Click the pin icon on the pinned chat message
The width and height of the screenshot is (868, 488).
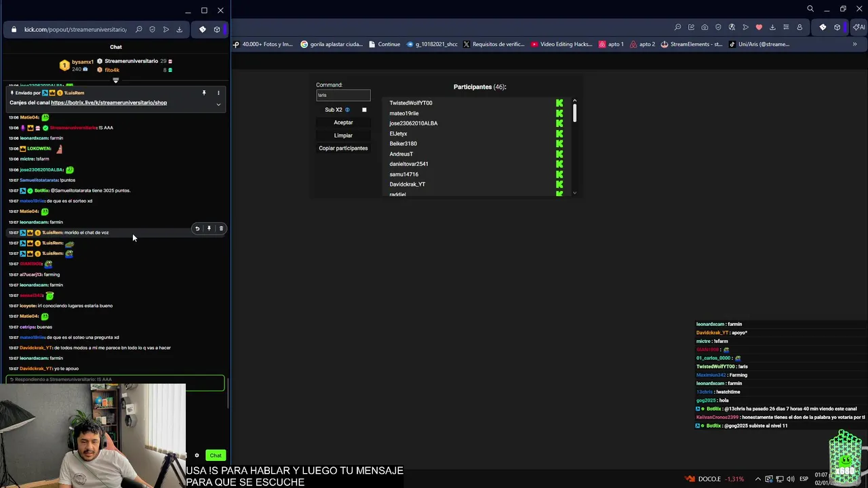203,93
